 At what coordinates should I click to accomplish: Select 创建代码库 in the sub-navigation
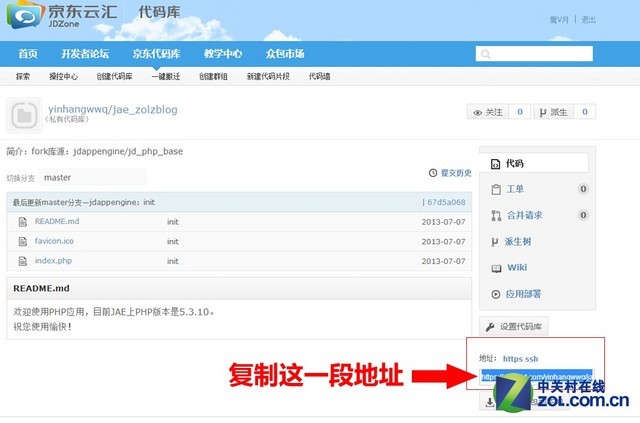pyautogui.click(x=114, y=76)
